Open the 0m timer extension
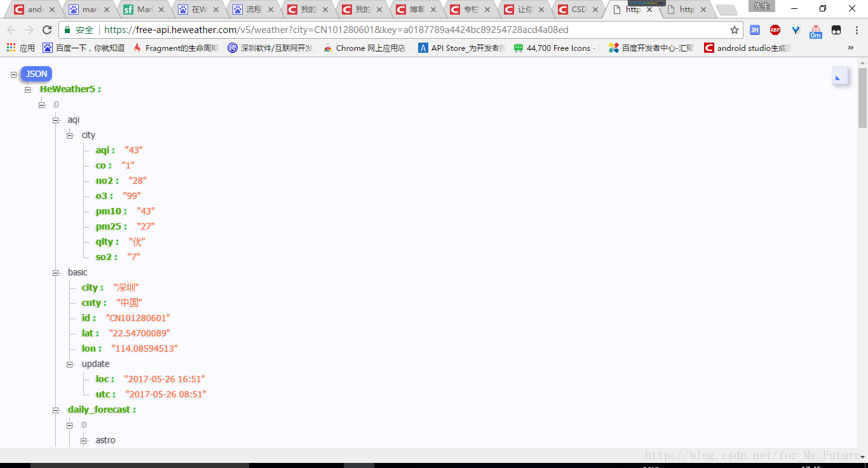Image resolution: width=868 pixels, height=468 pixels. (x=816, y=31)
